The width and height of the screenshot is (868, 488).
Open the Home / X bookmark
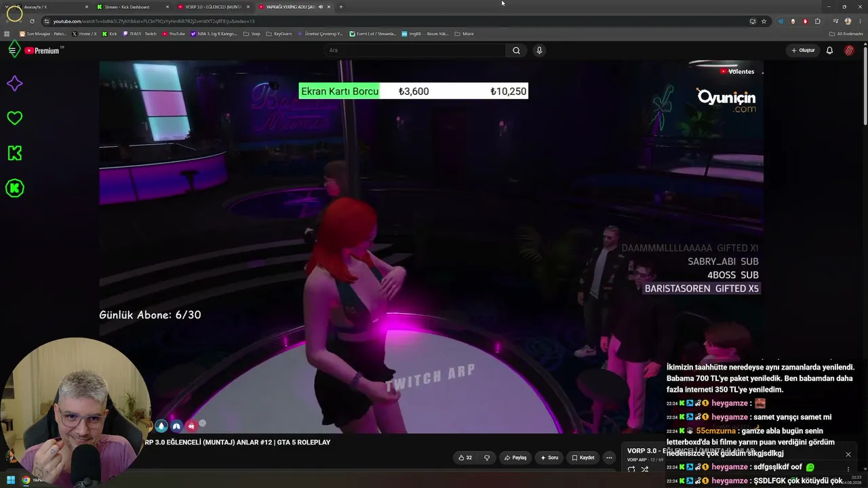point(84,33)
